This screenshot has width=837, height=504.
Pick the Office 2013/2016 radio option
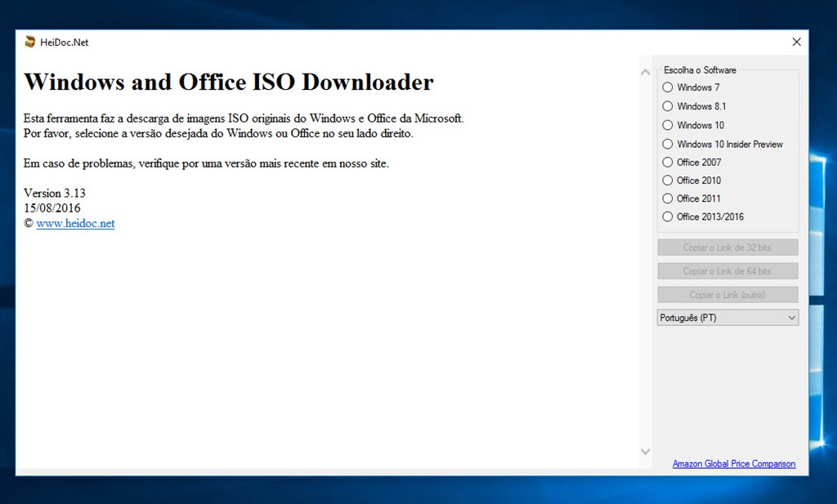(668, 216)
